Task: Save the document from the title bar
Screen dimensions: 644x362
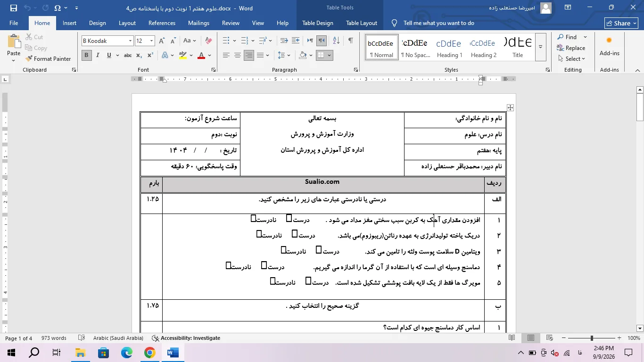Action: (x=13, y=8)
